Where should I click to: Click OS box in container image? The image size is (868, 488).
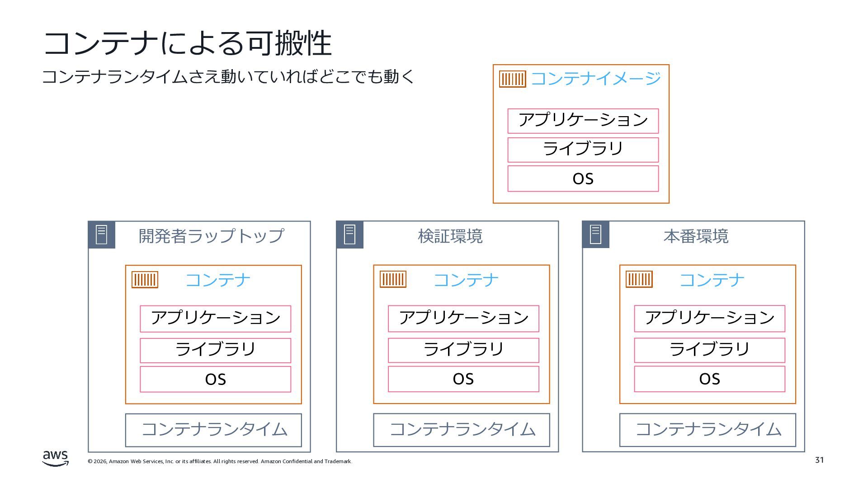pos(583,179)
